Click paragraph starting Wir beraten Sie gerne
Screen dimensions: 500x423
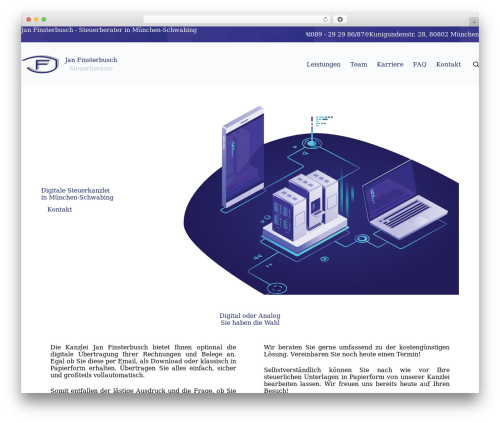click(356, 351)
